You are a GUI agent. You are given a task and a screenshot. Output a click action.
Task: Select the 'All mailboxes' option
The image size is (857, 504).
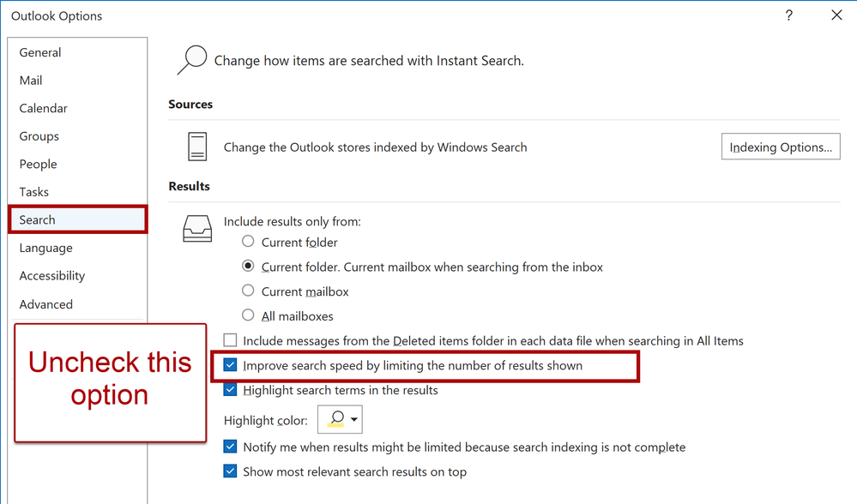pyautogui.click(x=248, y=315)
